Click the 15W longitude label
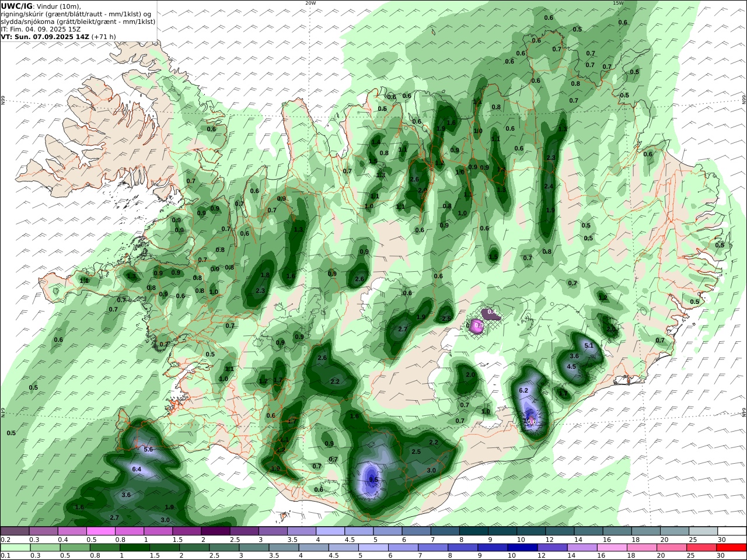 [618, 3]
